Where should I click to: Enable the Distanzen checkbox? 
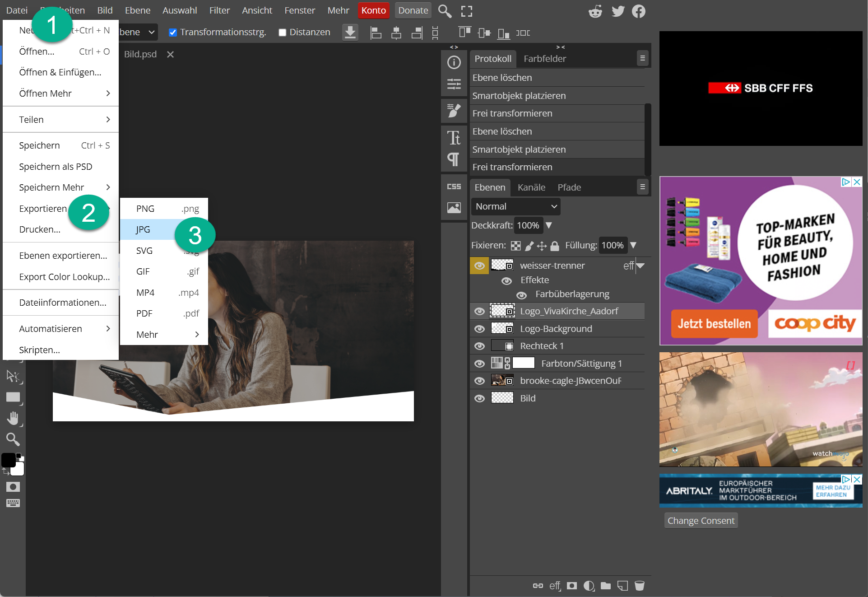pyautogui.click(x=283, y=33)
